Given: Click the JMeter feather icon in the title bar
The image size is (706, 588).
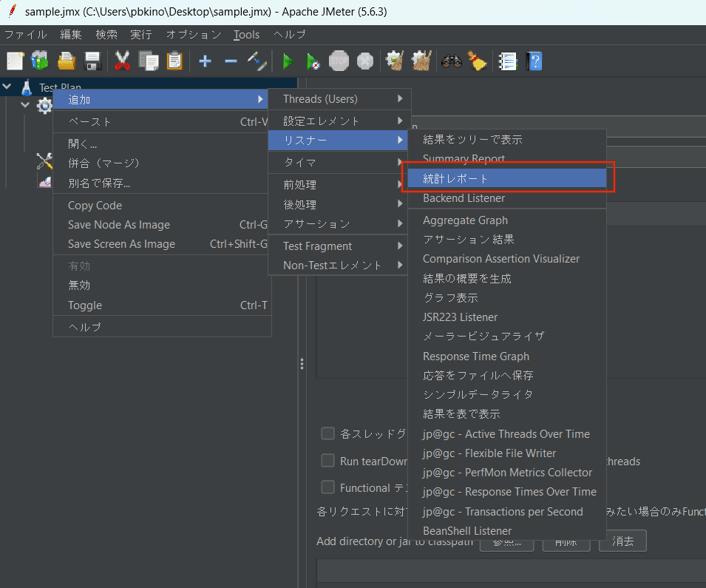Looking at the screenshot, I should click(12, 11).
